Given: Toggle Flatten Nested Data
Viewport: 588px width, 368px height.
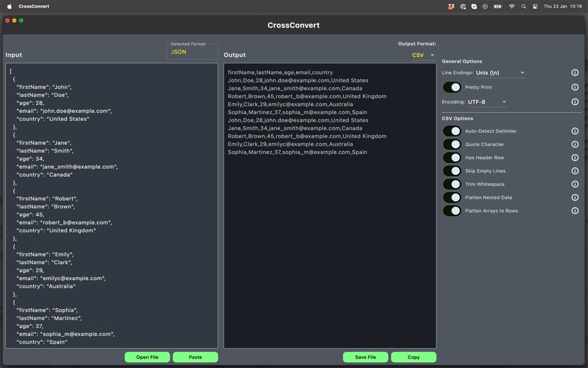Looking at the screenshot, I should 452,198.
